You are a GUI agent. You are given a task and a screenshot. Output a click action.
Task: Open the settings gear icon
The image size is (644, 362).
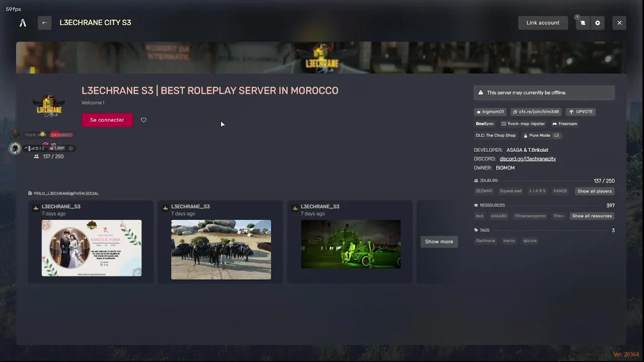click(x=597, y=23)
